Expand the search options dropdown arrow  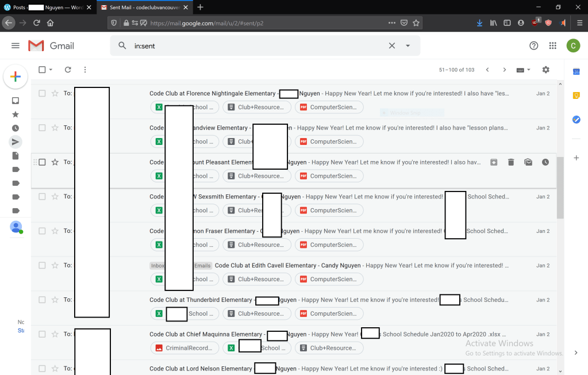coord(408,45)
